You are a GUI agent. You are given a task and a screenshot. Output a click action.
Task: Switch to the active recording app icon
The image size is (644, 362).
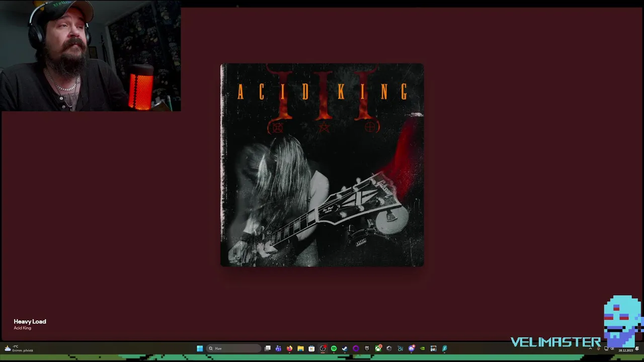pos(323,348)
